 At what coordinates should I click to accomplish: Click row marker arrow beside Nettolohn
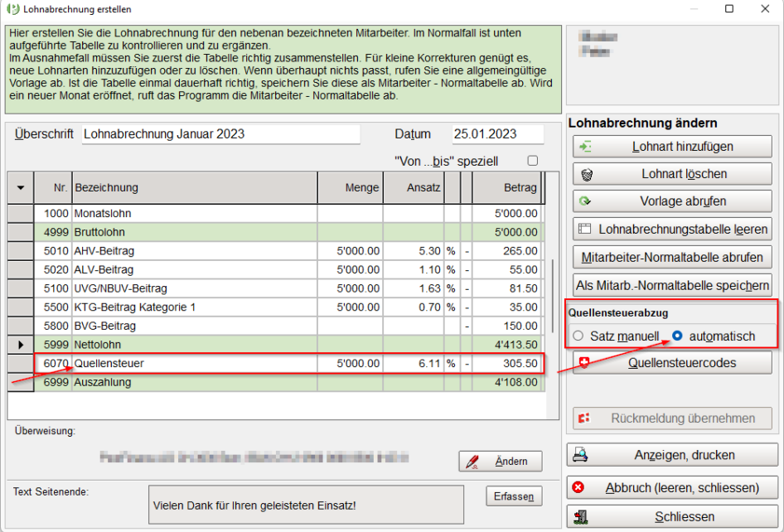(21, 345)
